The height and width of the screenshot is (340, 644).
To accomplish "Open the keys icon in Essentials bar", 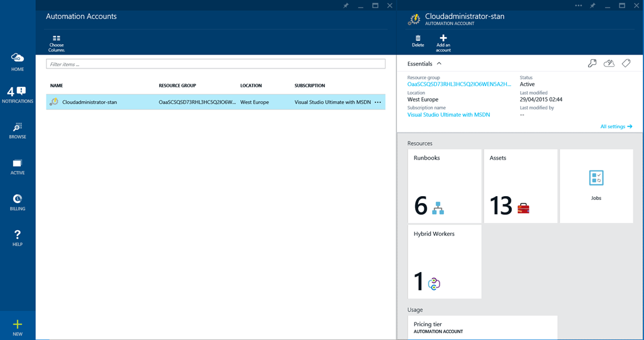I will tap(592, 63).
